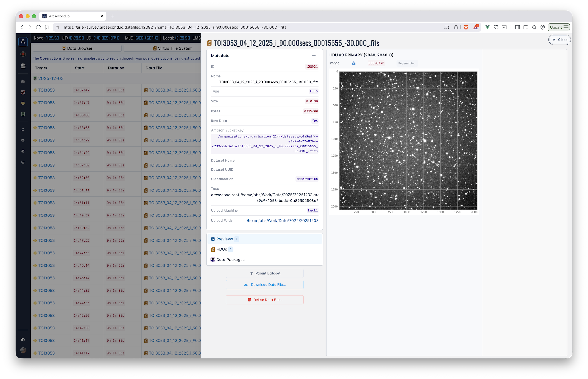The image size is (588, 379).
Task: Click the image size value 633.83kB
Action: coord(376,63)
